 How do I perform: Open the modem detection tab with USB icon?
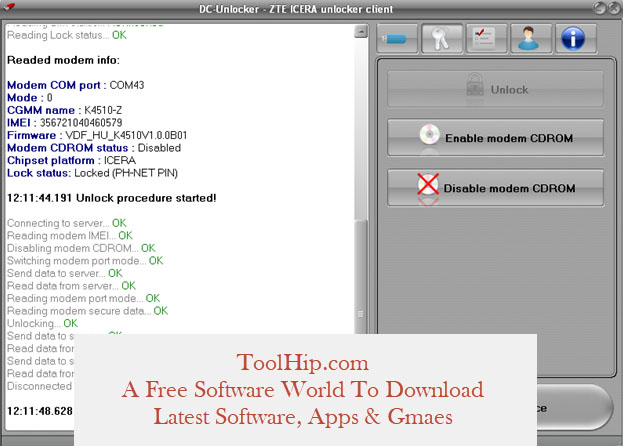click(x=397, y=39)
